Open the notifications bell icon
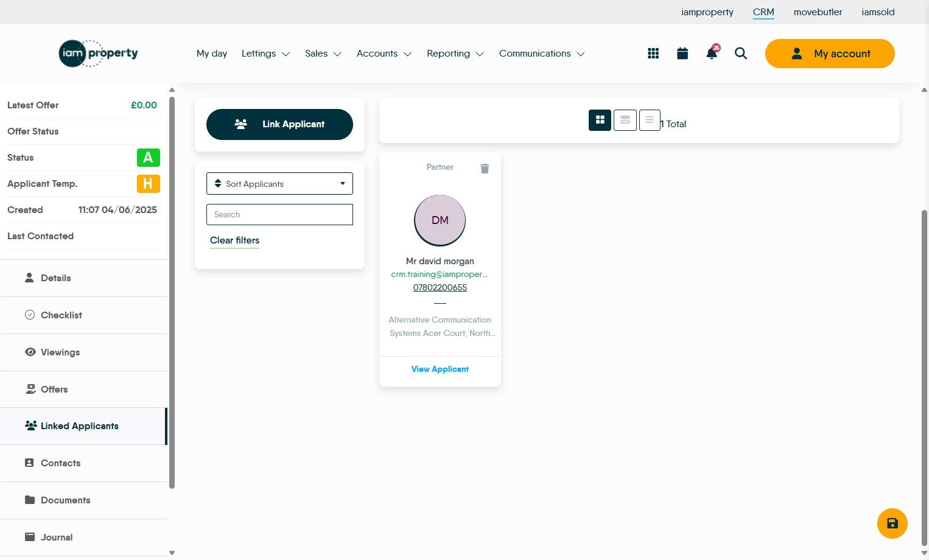The width and height of the screenshot is (929, 560). (x=712, y=53)
